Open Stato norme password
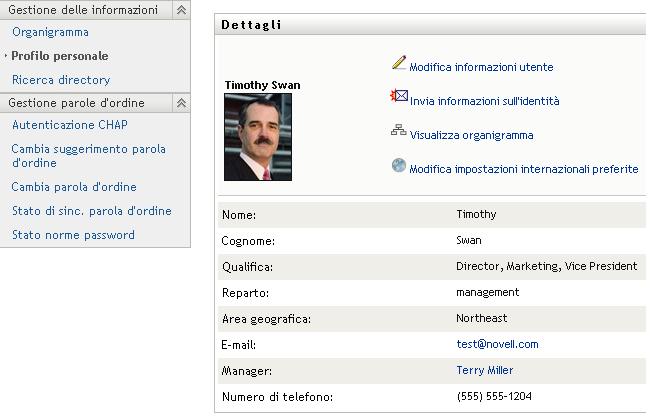Viewport: 646px width, 415px height. point(73,235)
